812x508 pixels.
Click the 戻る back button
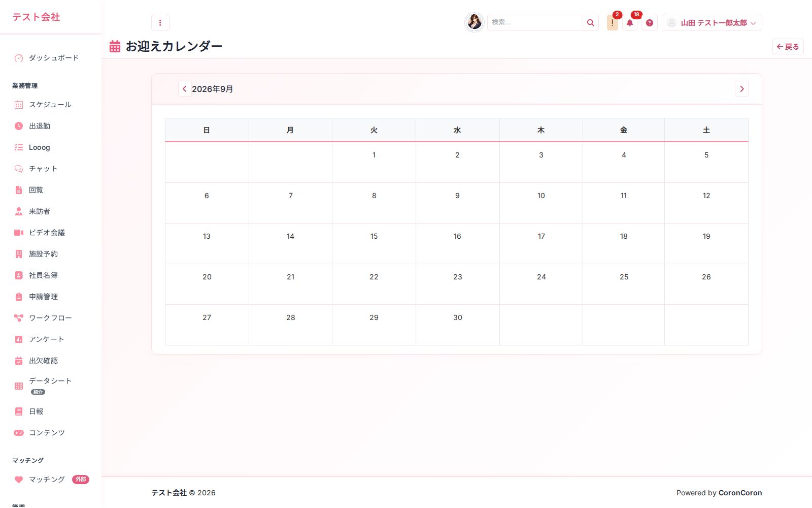coord(788,47)
